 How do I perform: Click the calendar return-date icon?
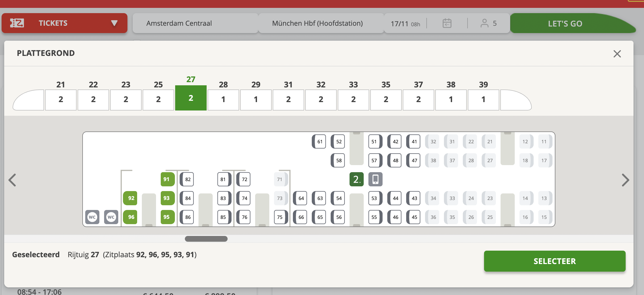tap(447, 23)
